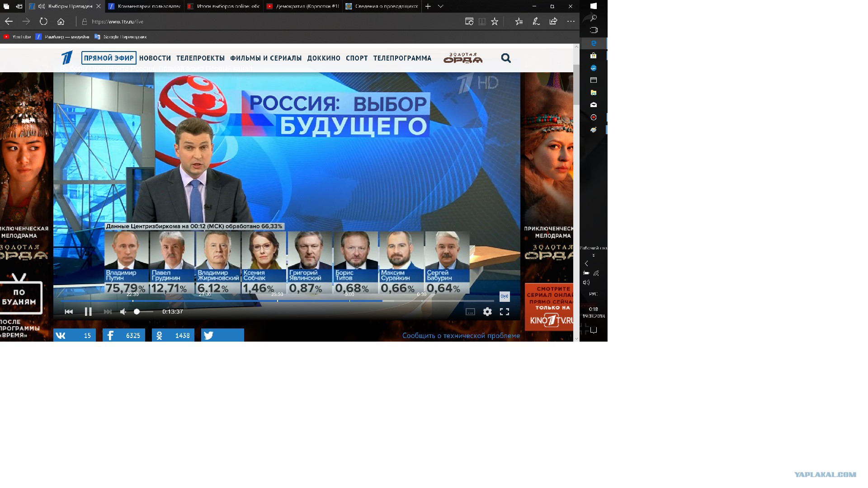Open the ДОККИНО menu item
Image resolution: width=868 pixels, height=488 pixels.
click(x=324, y=58)
